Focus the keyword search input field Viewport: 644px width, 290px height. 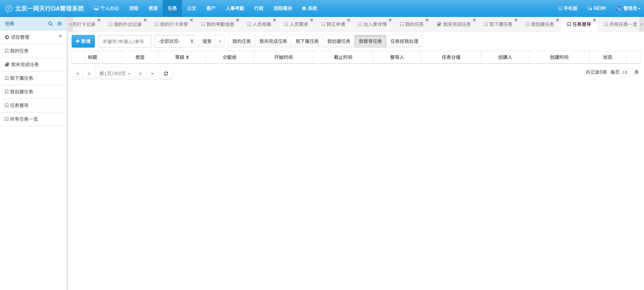[x=124, y=41]
